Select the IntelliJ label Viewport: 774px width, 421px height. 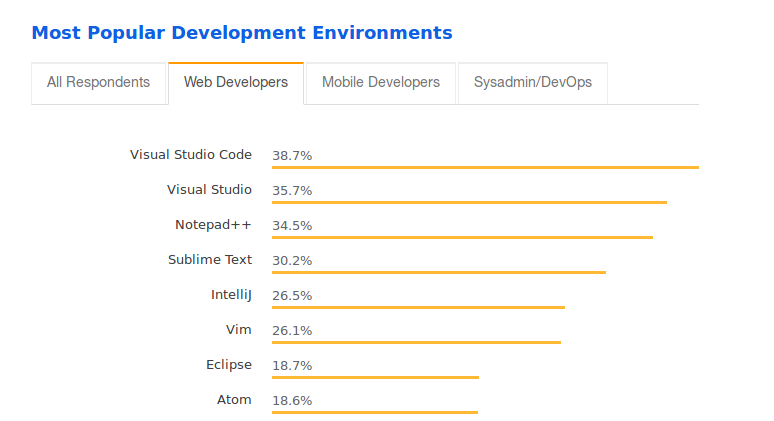tap(231, 295)
